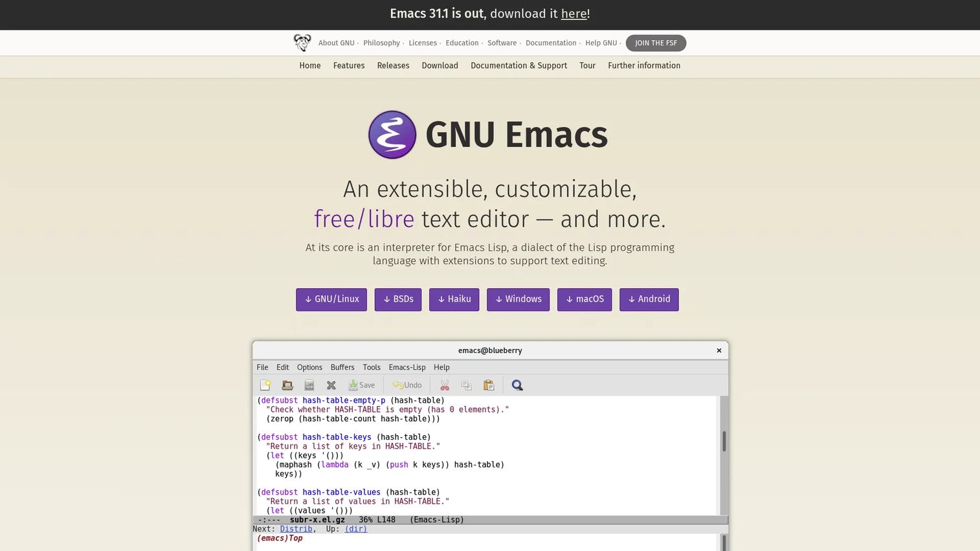This screenshot has height=551, width=980.
Task: Open the free/libre link
Action: tap(364, 219)
